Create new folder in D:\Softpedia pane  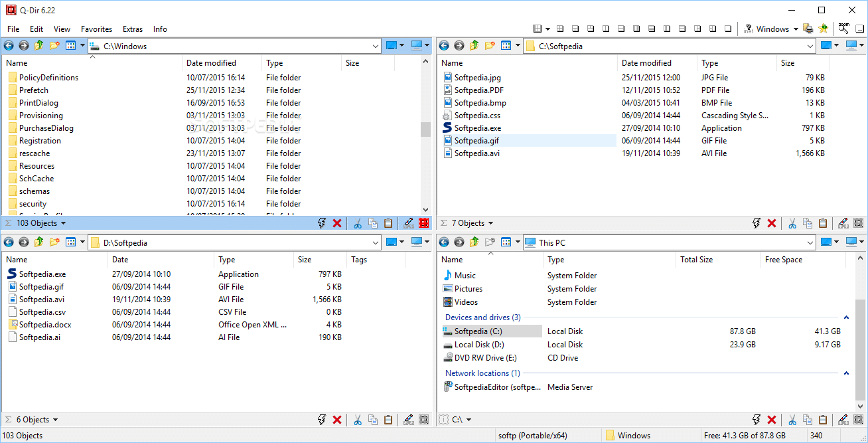(x=54, y=242)
